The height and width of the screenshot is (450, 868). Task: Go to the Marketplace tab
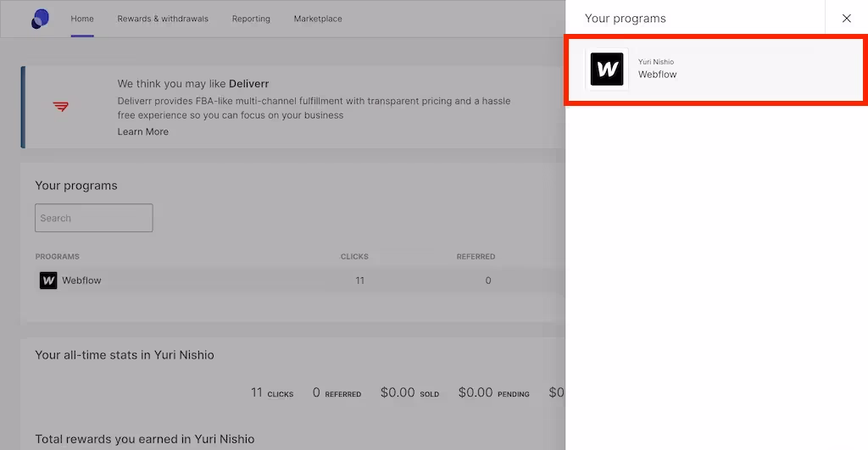(x=318, y=19)
